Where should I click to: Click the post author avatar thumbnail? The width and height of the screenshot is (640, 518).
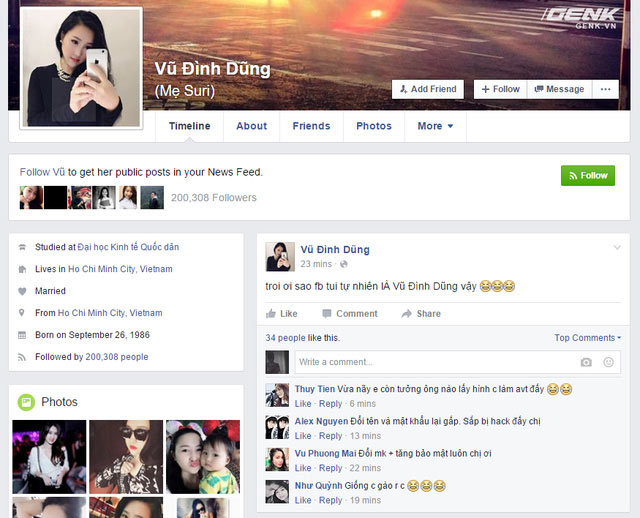pyautogui.click(x=280, y=257)
